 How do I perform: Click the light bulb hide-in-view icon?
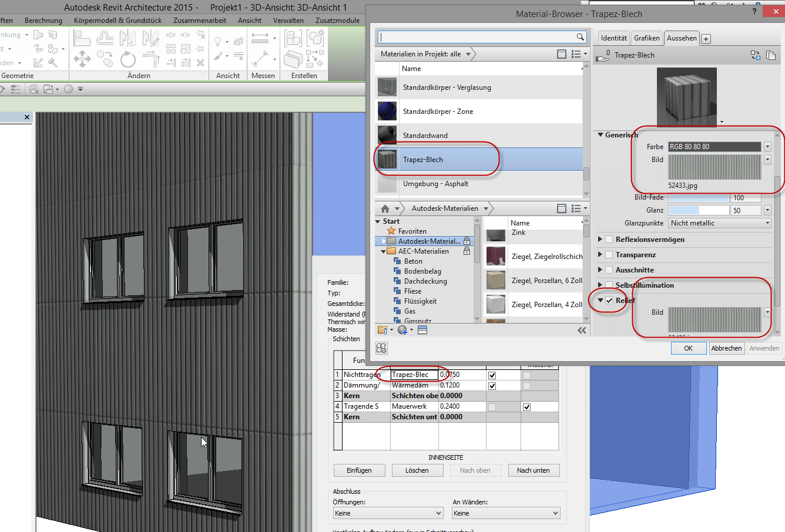click(x=218, y=42)
